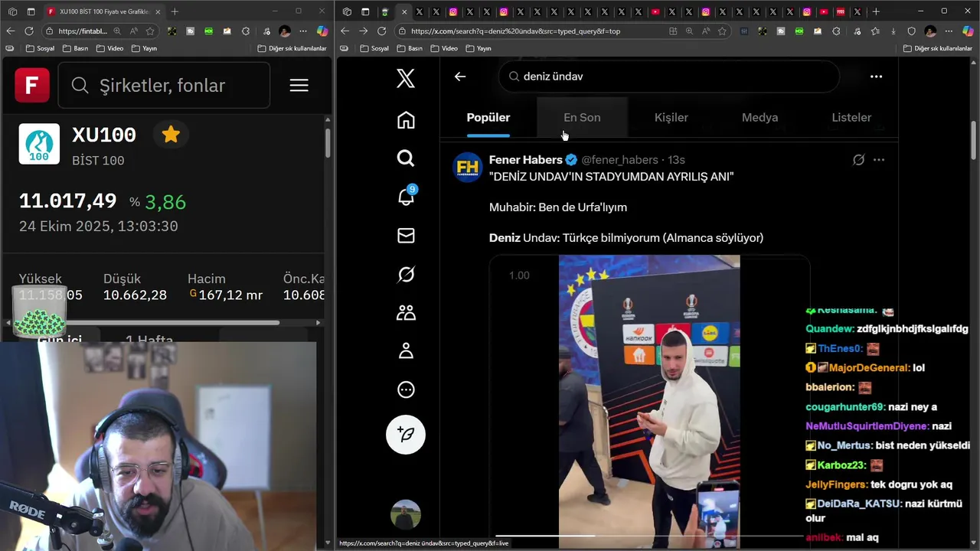Viewport: 980px width, 551px height.
Task: Click the XU100 index logo
Action: click(39, 144)
